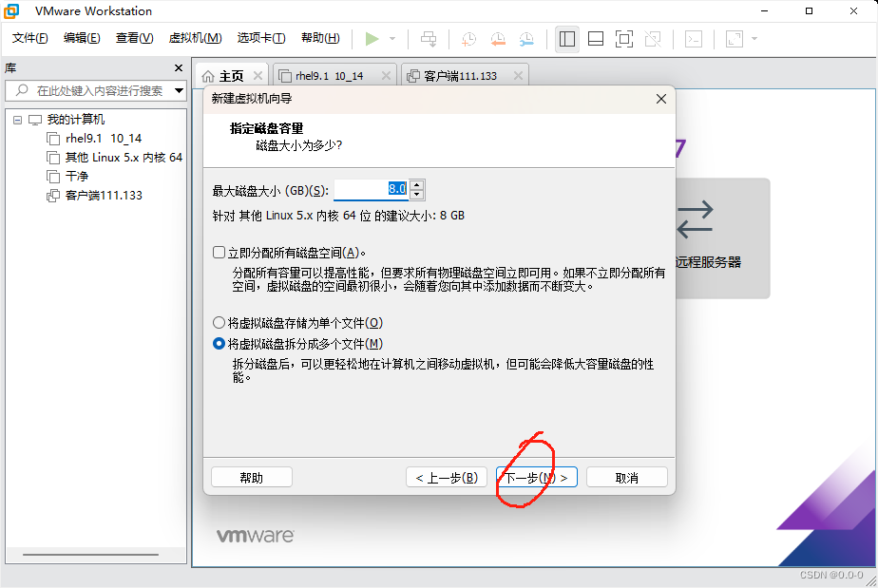
Task: Close the 客户端111.133 tab
Action: click(519, 76)
